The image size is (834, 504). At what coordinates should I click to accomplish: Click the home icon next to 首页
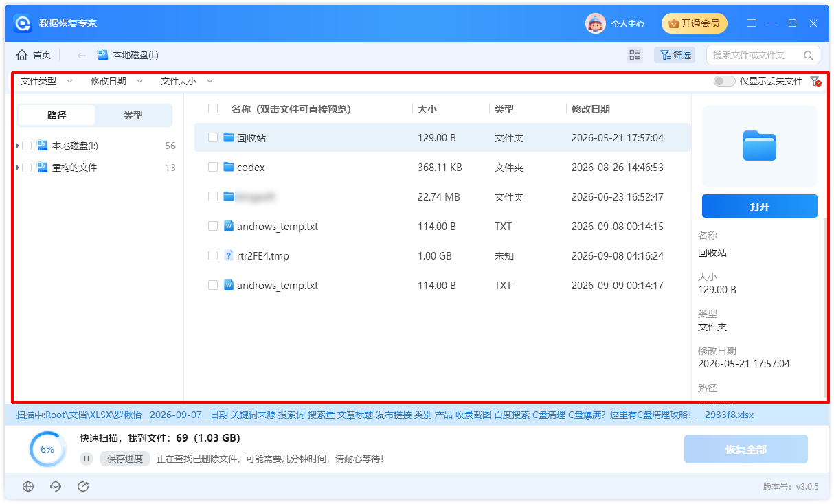22,55
